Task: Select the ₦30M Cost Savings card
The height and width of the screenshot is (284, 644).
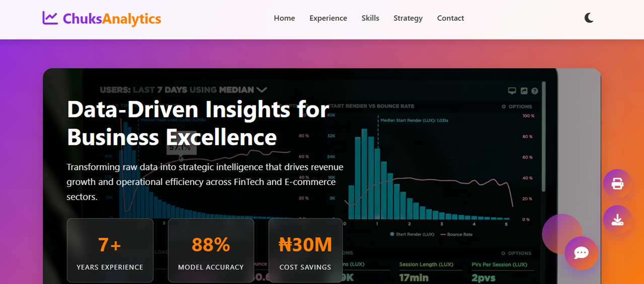Action: pos(306,250)
